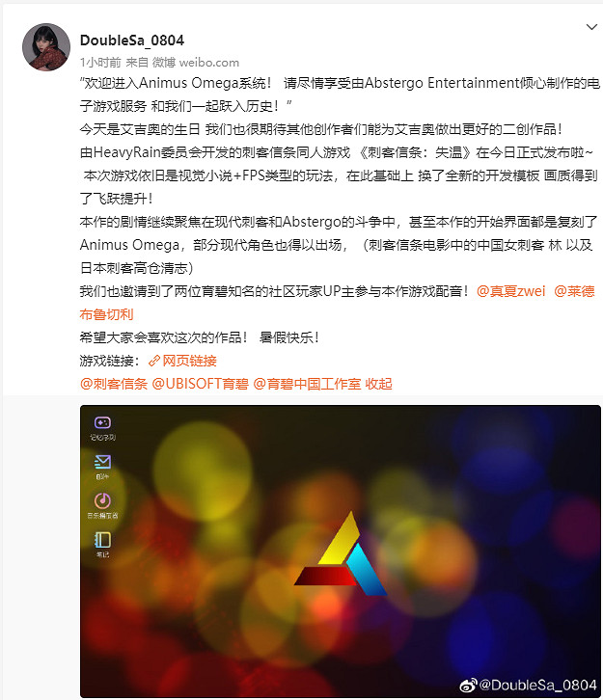Open the 笔记 notebook icon
The height and width of the screenshot is (700, 603).
click(x=102, y=540)
